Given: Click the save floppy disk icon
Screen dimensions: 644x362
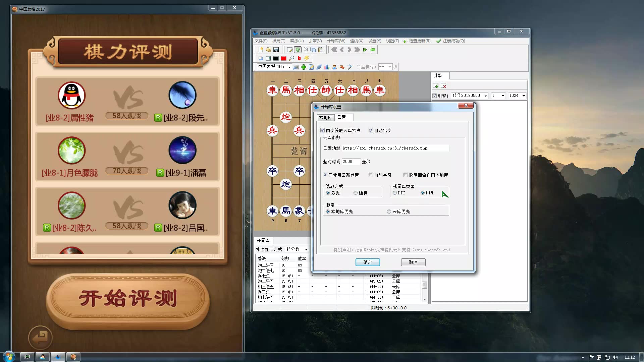Looking at the screenshot, I should 276,50.
